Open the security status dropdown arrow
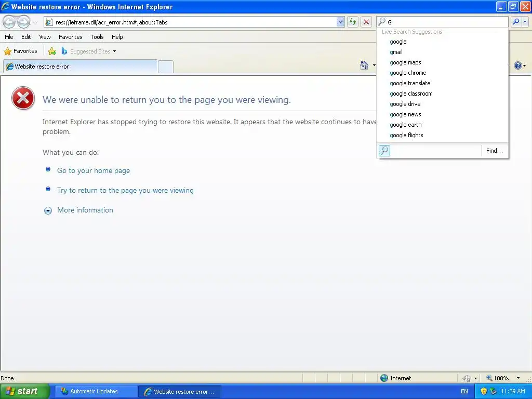 pyautogui.click(x=475, y=378)
